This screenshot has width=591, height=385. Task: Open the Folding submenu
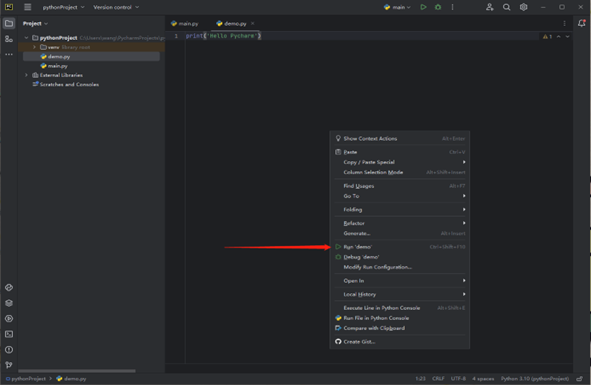point(400,210)
